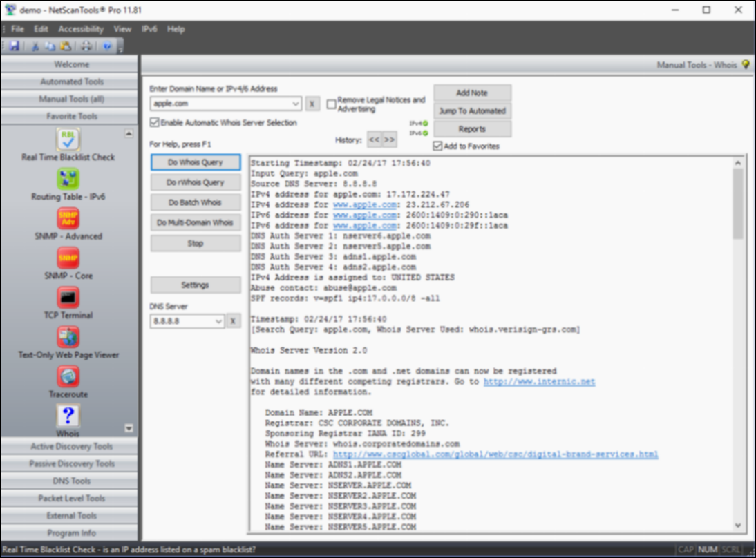Click the Save icon in the toolbar

[14, 46]
